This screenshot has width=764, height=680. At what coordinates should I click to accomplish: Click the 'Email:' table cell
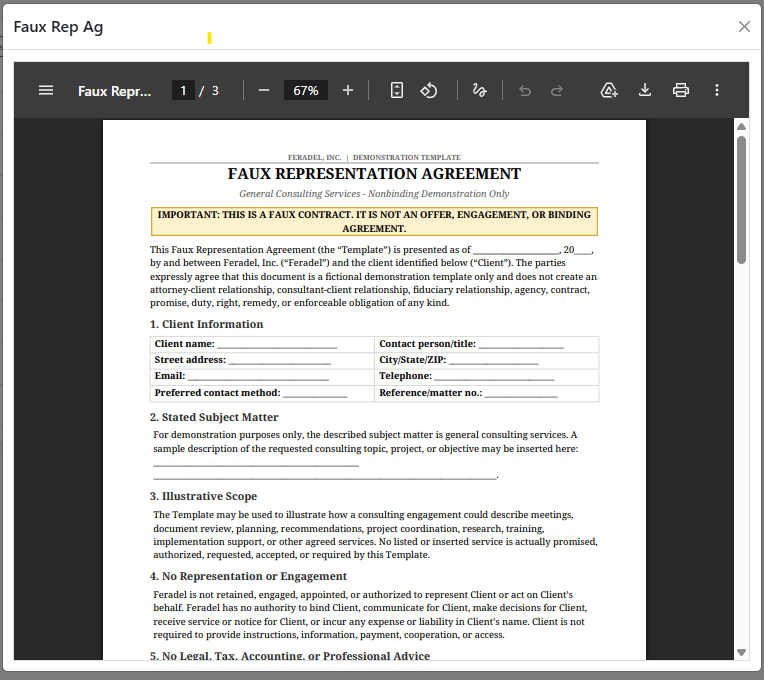pyautogui.click(x=262, y=377)
